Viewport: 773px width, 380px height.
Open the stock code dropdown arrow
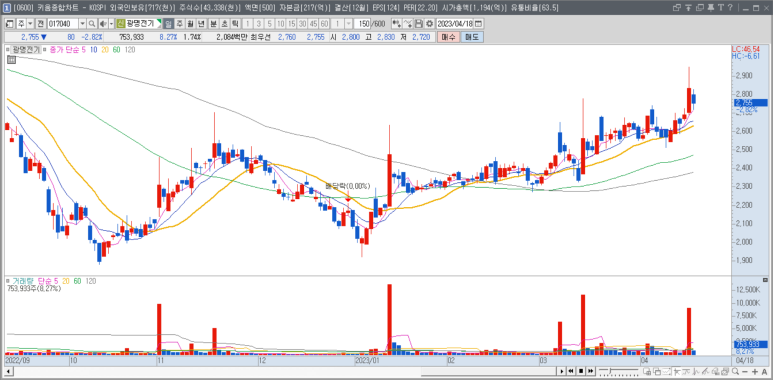tap(82, 24)
